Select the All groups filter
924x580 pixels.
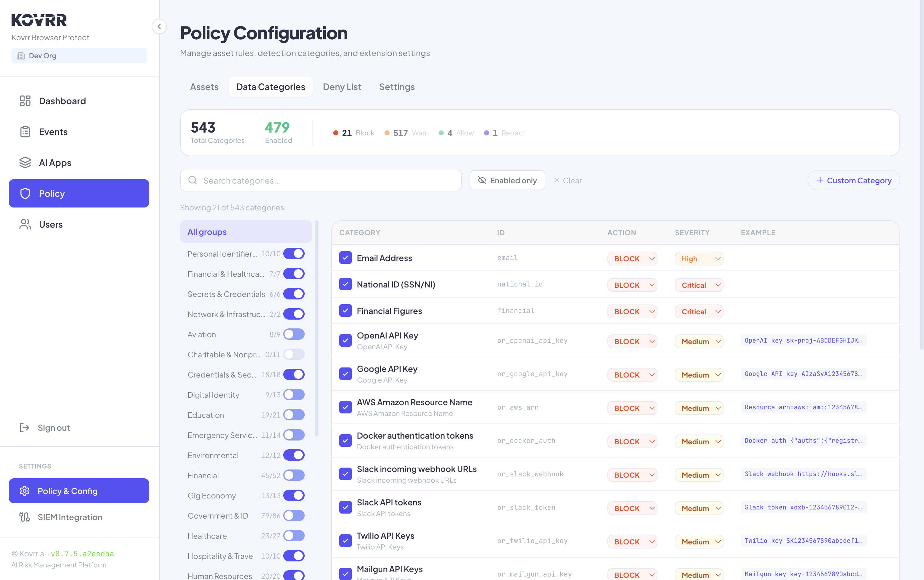[246, 232]
